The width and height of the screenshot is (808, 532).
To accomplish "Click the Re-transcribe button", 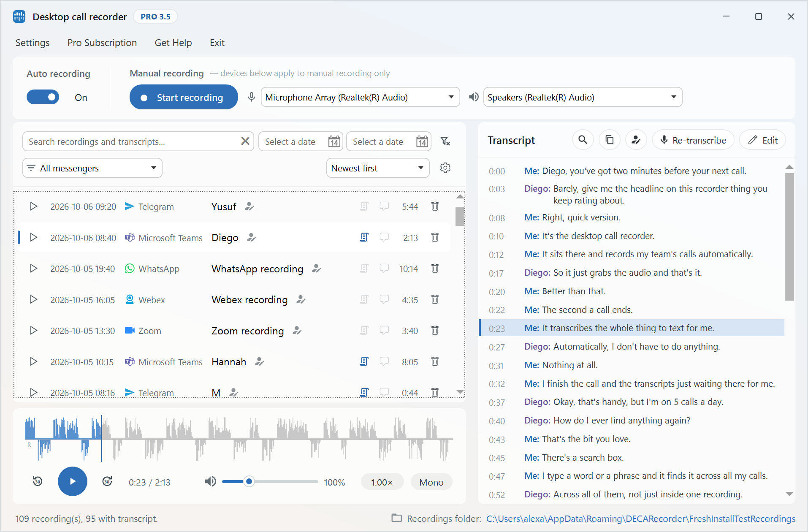I will tap(693, 140).
